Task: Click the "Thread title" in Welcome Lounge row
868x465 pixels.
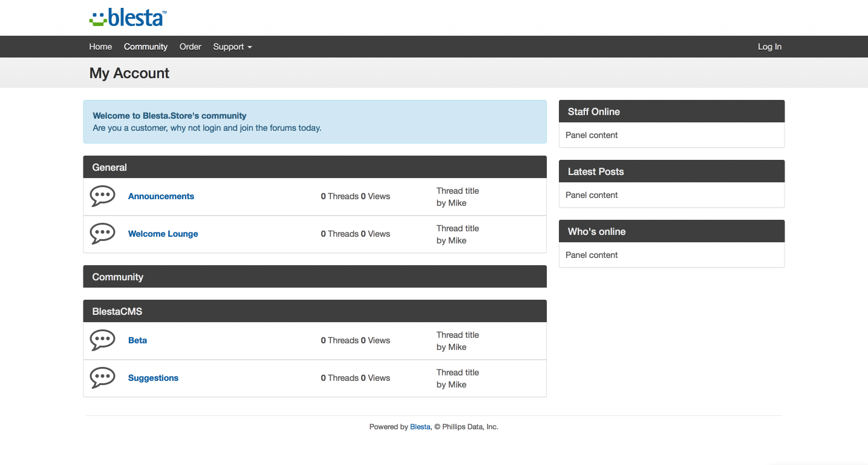Action: tap(458, 228)
